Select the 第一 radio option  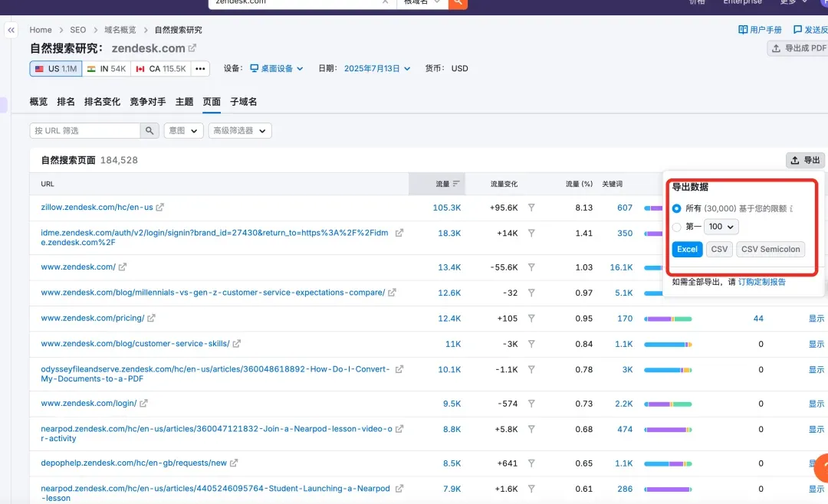[676, 227]
